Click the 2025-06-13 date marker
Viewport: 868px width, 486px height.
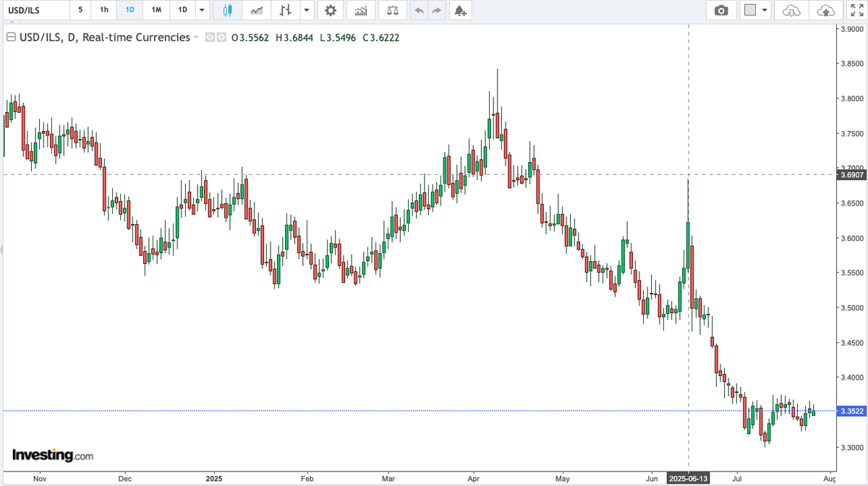[x=688, y=478]
